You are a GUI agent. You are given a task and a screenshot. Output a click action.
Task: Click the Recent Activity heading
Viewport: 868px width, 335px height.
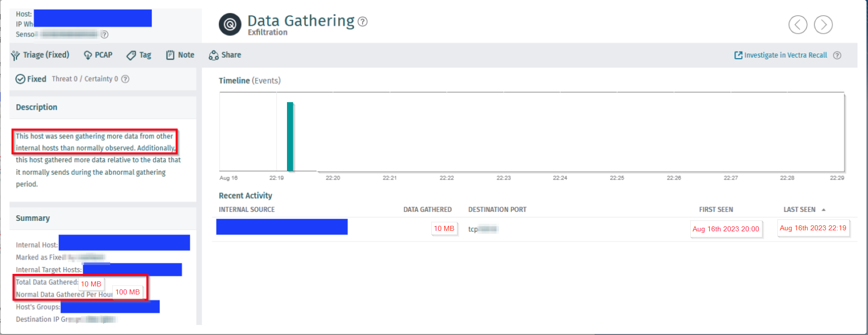(245, 196)
